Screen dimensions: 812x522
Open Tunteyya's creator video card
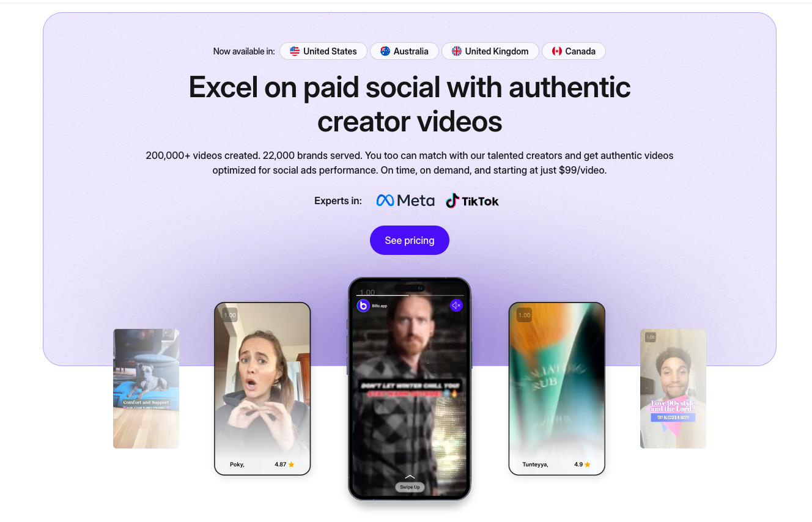557,389
